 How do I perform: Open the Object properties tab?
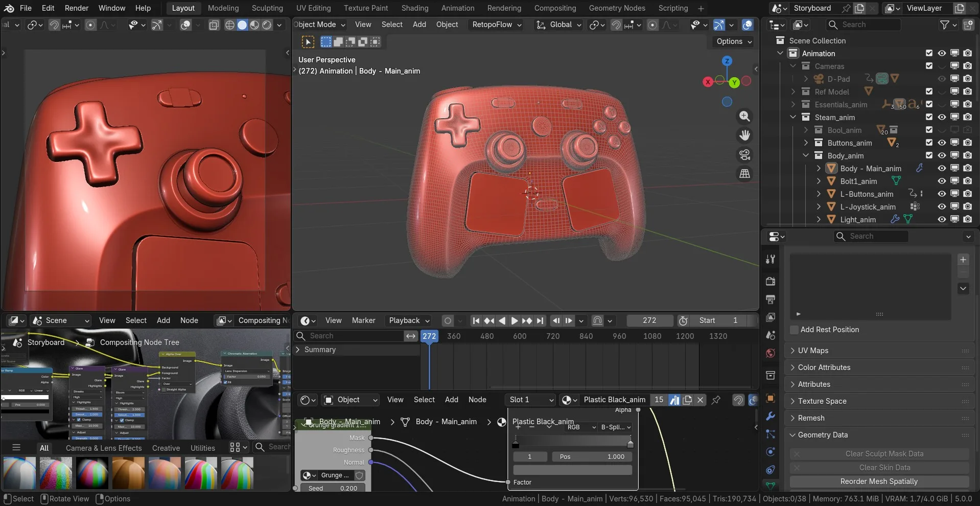coord(771,398)
